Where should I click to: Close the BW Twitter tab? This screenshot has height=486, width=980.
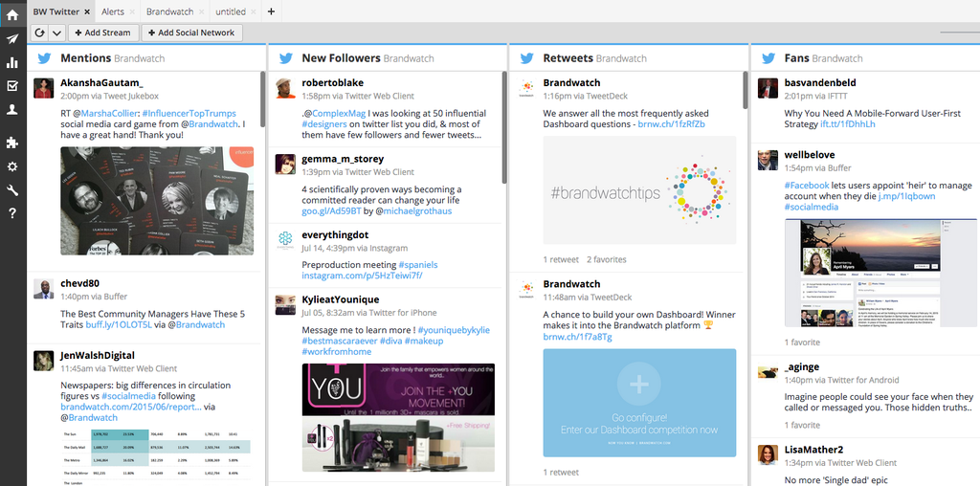[88, 11]
